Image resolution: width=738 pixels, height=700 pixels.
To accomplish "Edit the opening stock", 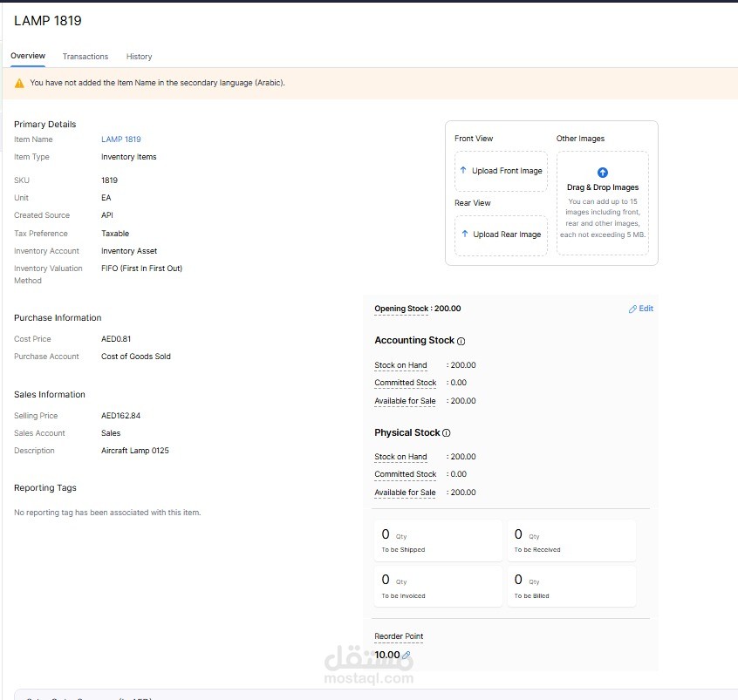I will point(640,309).
